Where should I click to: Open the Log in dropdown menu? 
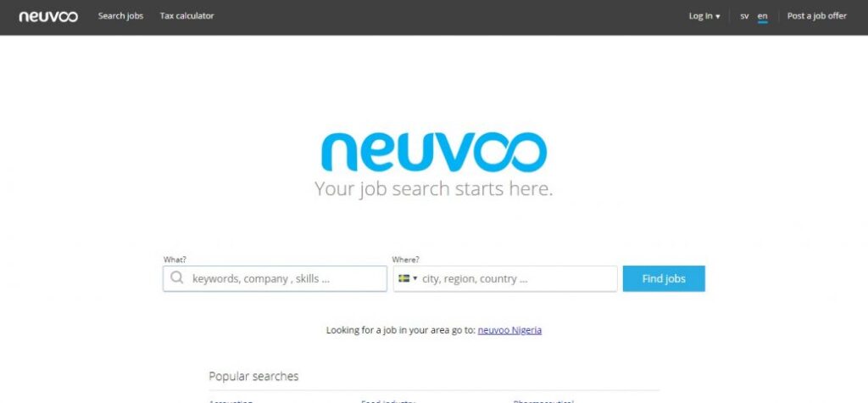pyautogui.click(x=704, y=16)
